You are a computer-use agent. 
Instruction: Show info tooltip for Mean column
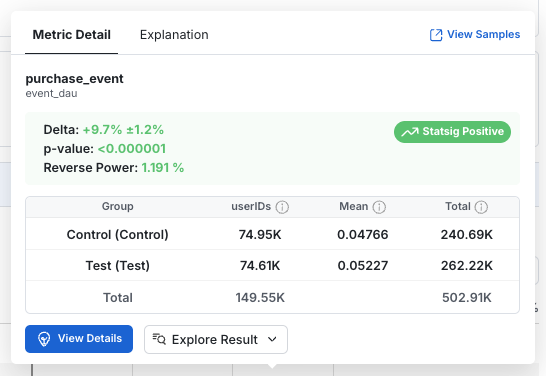point(379,207)
